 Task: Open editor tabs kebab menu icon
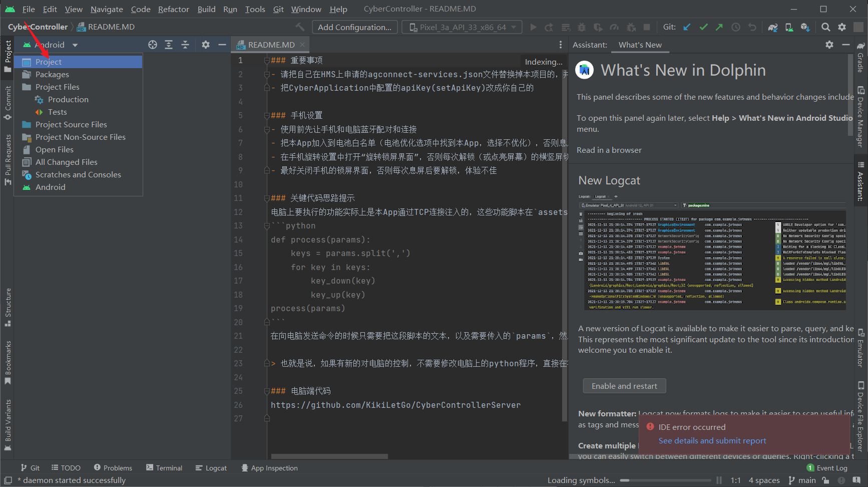click(x=561, y=45)
